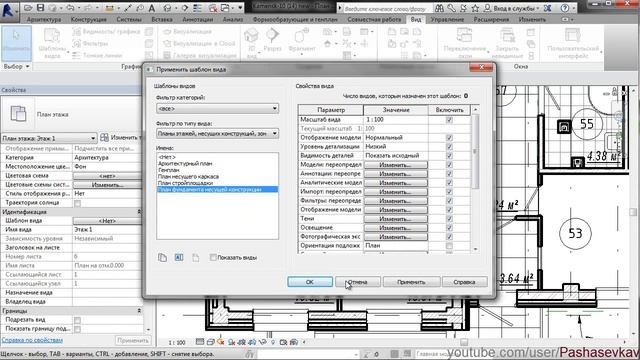Open the Вставка ribbon tab
640x360 pixels.
pyautogui.click(x=162, y=19)
